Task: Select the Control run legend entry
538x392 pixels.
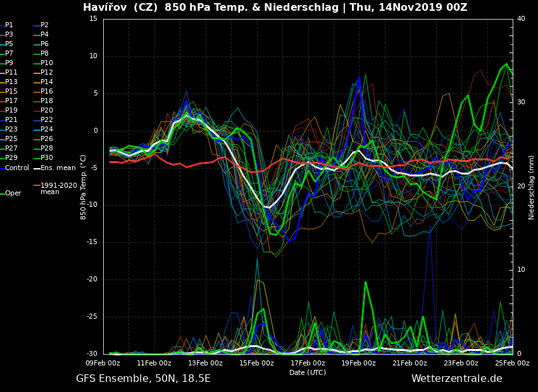Action: pyautogui.click(x=17, y=168)
